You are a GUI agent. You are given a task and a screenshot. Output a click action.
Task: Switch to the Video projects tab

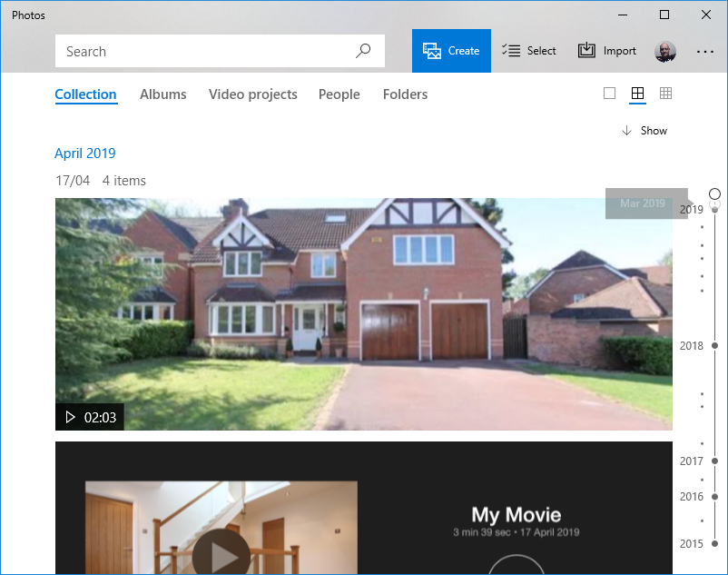253,94
